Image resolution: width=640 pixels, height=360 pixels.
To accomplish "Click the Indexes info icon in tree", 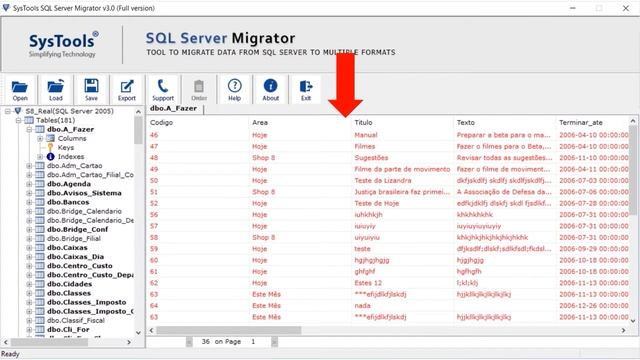I will click(50, 157).
